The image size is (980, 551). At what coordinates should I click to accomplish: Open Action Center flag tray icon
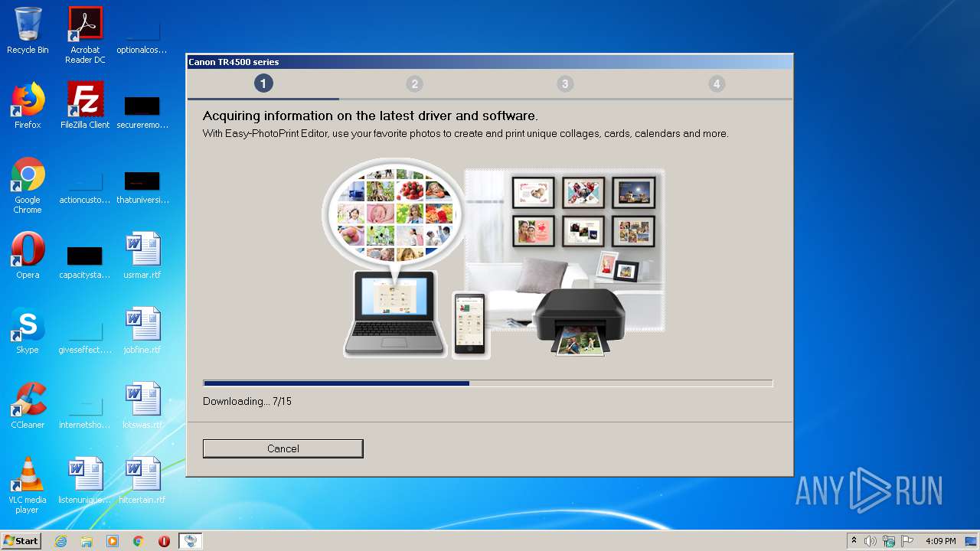point(906,541)
